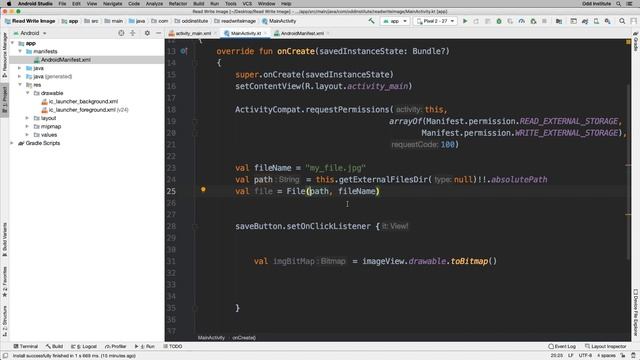The width and height of the screenshot is (640, 360).
Task: Click the SDK Manager icon in toolbar
Action: click(x=608, y=21)
